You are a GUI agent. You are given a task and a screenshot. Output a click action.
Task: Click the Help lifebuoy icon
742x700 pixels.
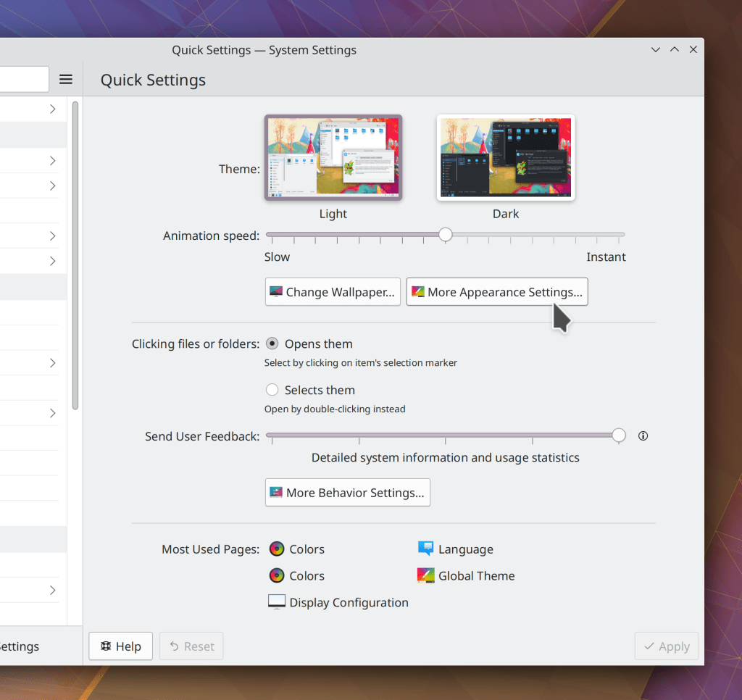[104, 646]
